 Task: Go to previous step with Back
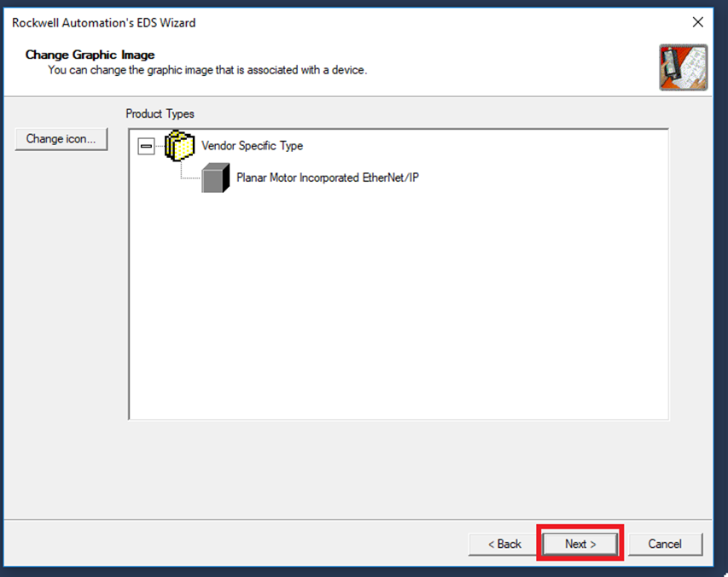(x=504, y=544)
